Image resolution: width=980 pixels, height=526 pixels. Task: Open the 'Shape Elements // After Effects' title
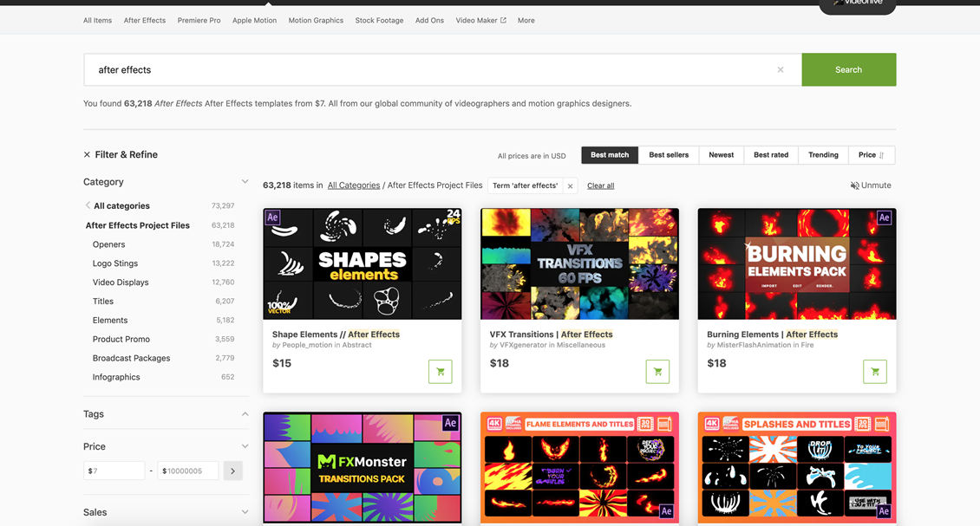pos(336,334)
